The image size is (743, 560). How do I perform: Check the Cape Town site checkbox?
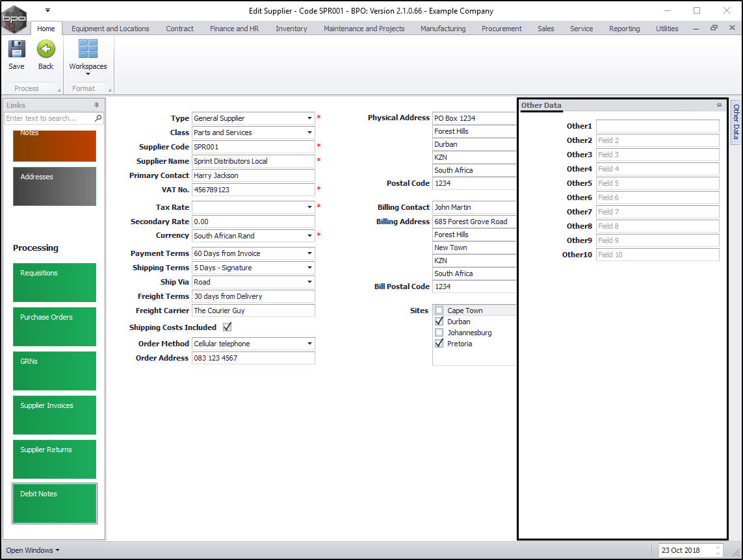tap(439, 311)
